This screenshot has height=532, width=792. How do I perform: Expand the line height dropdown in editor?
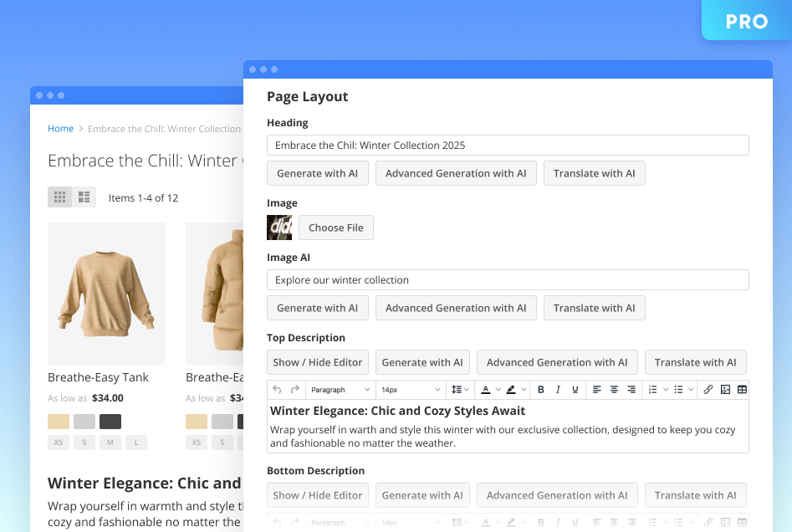point(460,390)
